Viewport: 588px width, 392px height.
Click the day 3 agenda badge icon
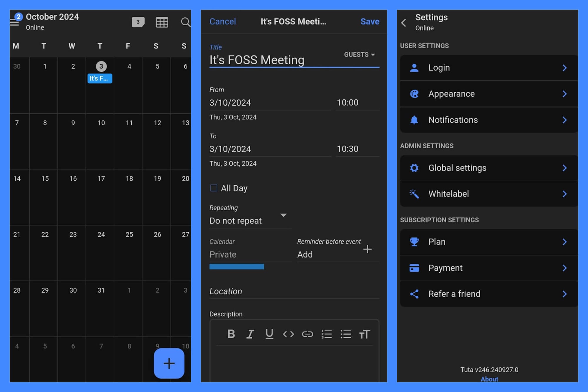[x=138, y=22]
